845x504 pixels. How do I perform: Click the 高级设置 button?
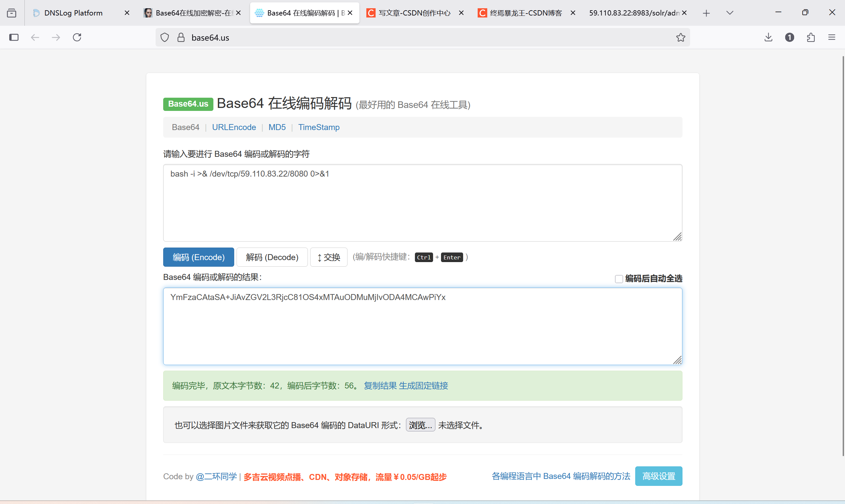[658, 476]
